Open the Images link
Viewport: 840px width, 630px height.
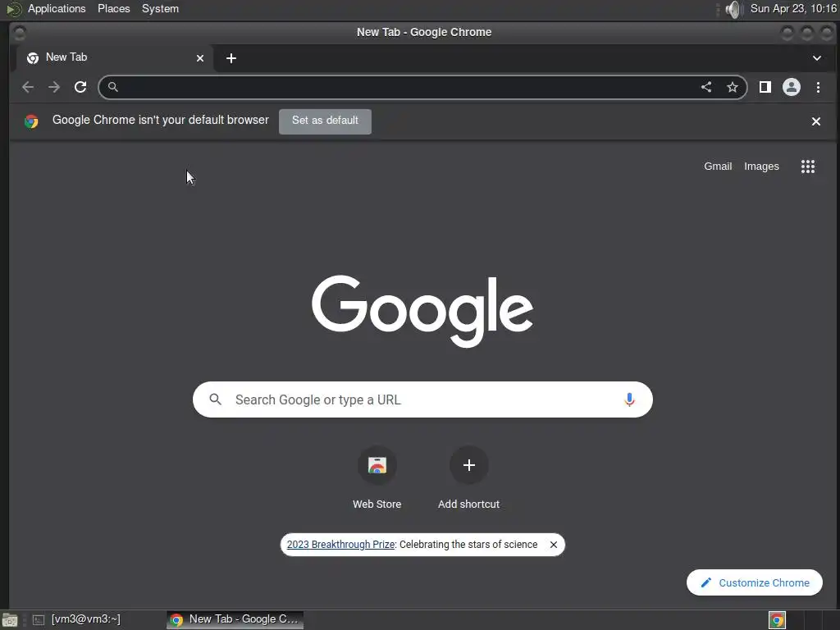(x=761, y=167)
